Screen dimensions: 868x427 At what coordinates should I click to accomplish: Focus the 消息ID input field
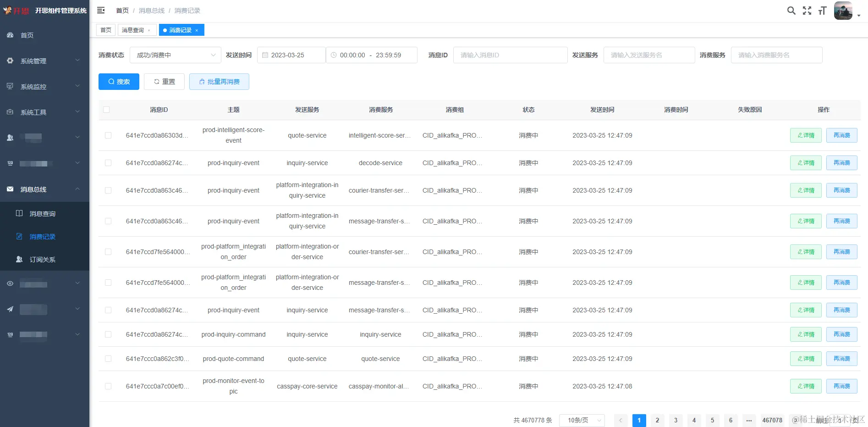(x=510, y=55)
